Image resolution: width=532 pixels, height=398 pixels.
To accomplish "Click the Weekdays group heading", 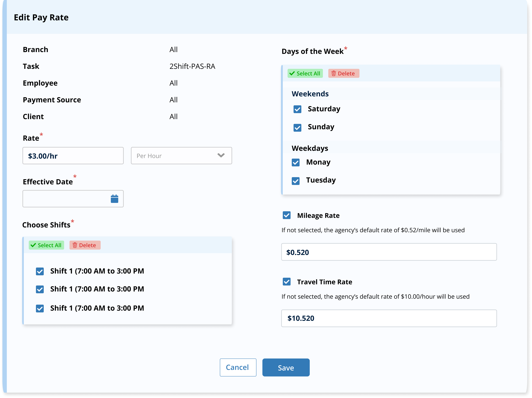I will point(310,148).
